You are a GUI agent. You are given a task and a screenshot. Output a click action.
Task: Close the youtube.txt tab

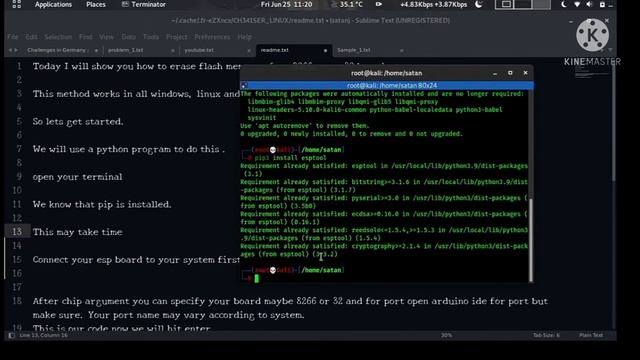pos(249,51)
